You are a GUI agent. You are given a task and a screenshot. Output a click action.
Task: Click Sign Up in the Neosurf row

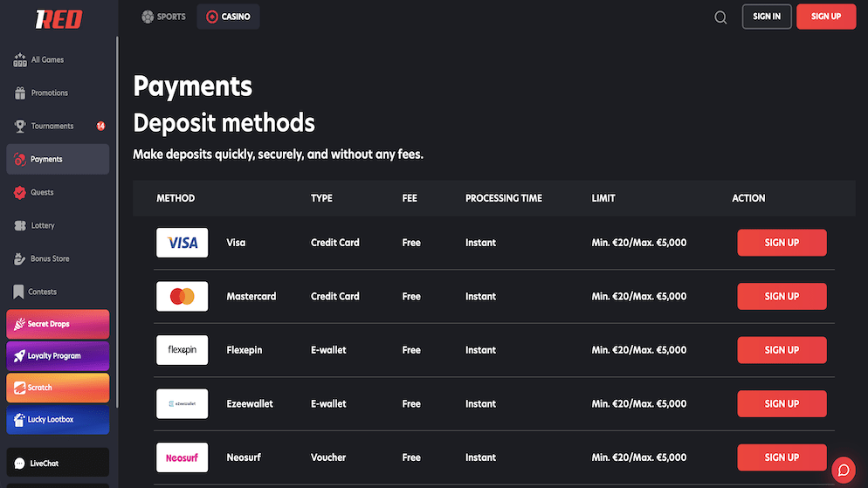782,457
